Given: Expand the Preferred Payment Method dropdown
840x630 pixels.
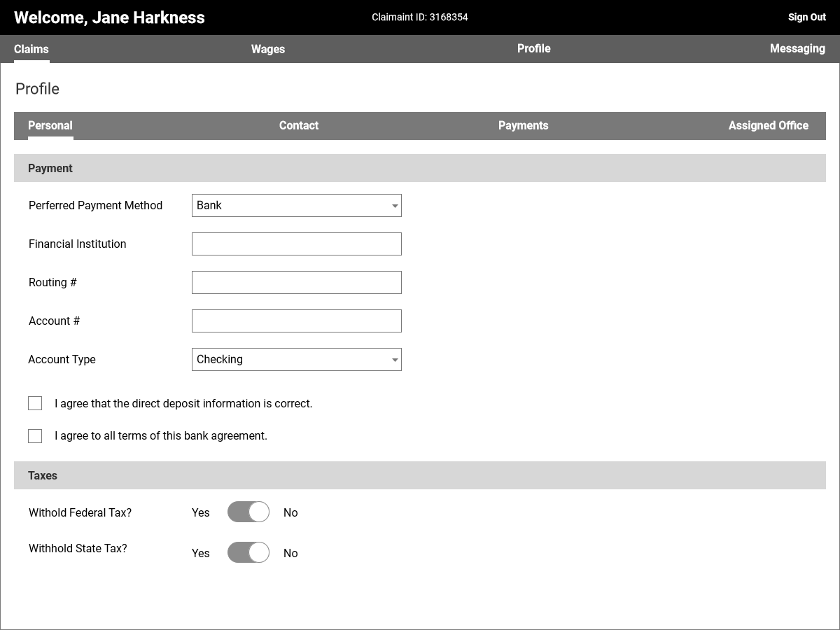Looking at the screenshot, I should [297, 206].
